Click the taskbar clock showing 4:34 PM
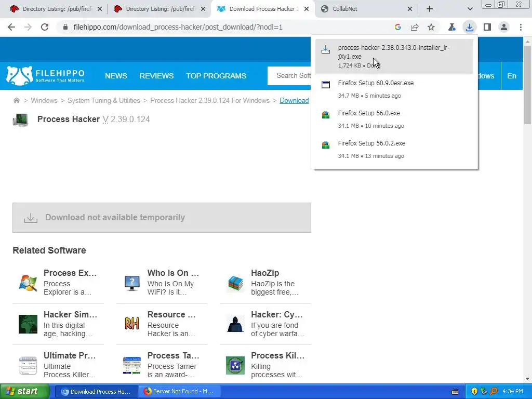 513,391
